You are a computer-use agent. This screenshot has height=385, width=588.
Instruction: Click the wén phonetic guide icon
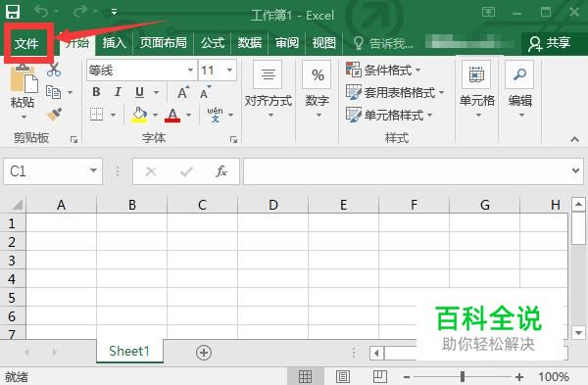(x=216, y=115)
